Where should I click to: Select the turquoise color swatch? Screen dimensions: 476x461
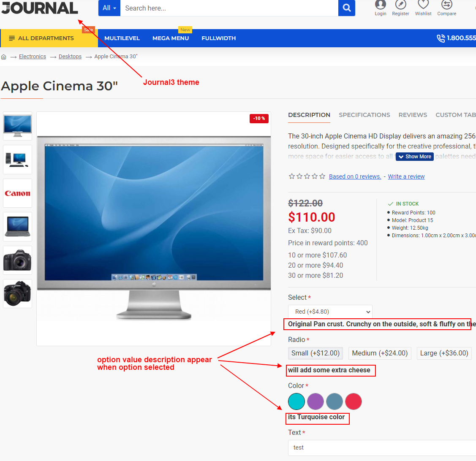(x=296, y=401)
